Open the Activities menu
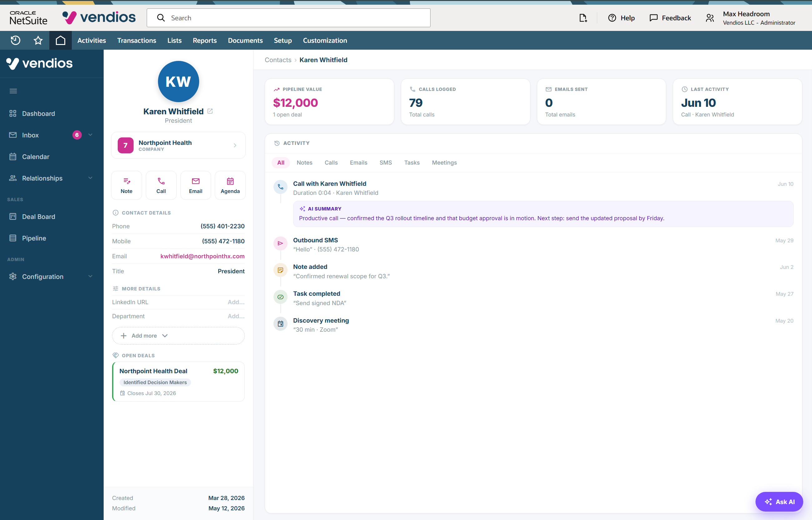The width and height of the screenshot is (812, 520). 91,41
